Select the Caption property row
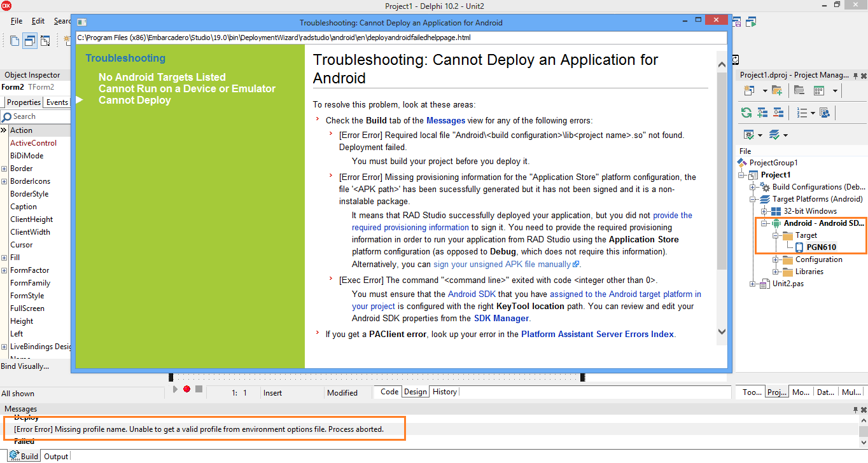 click(35, 207)
